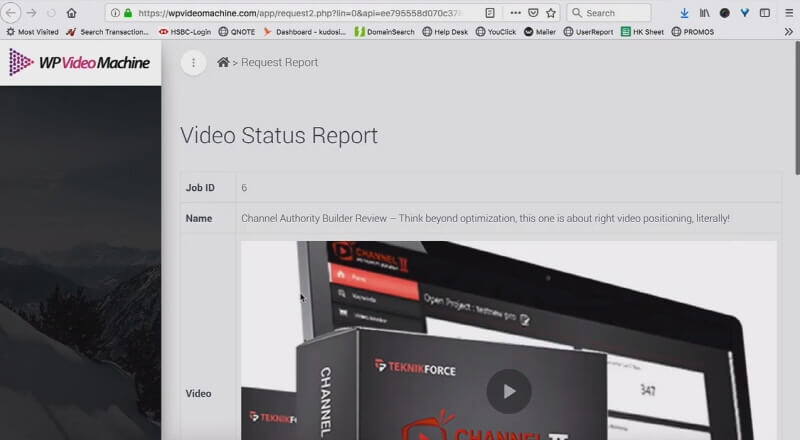Show more bookmarks with double chevron
Screen dimensions: 800x440
click(x=788, y=32)
